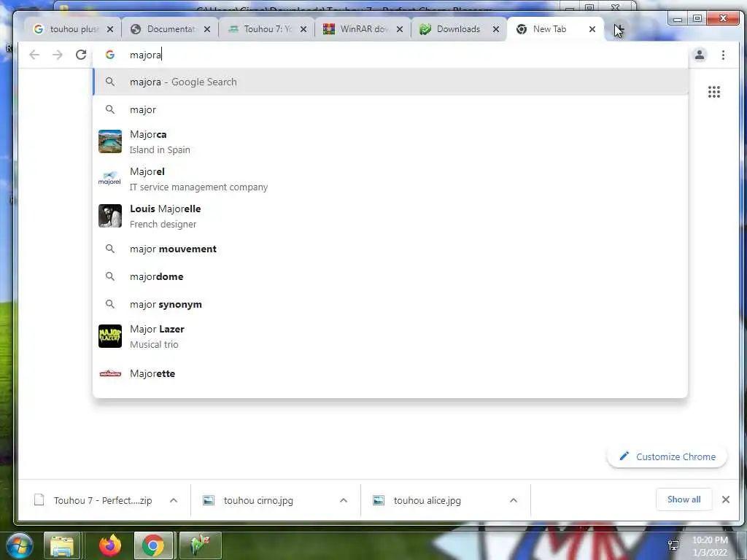Select the 'major' search suggestion
The height and width of the screenshot is (560, 747).
pyautogui.click(x=391, y=109)
